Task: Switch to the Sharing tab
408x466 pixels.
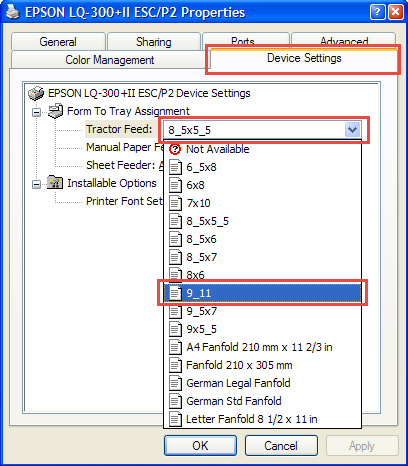Action: 154,42
